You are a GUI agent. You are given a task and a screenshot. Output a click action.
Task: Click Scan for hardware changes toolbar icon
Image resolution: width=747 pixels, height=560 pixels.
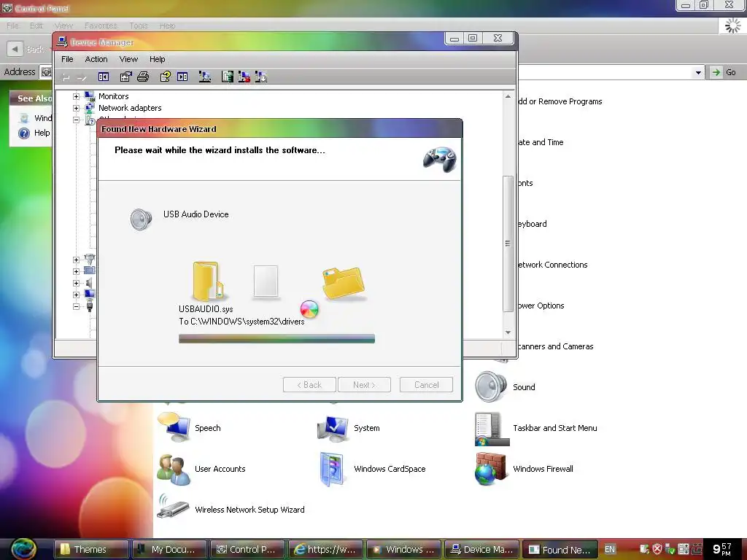tap(205, 77)
